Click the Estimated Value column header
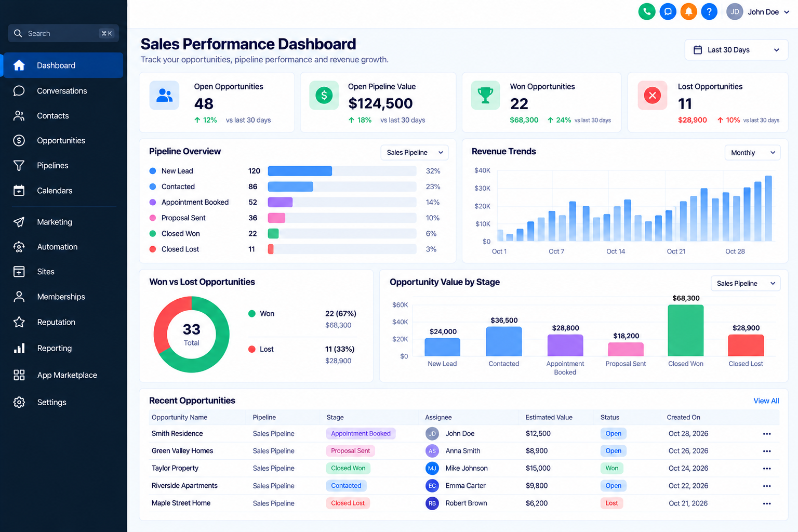The image size is (798, 532). (x=549, y=417)
